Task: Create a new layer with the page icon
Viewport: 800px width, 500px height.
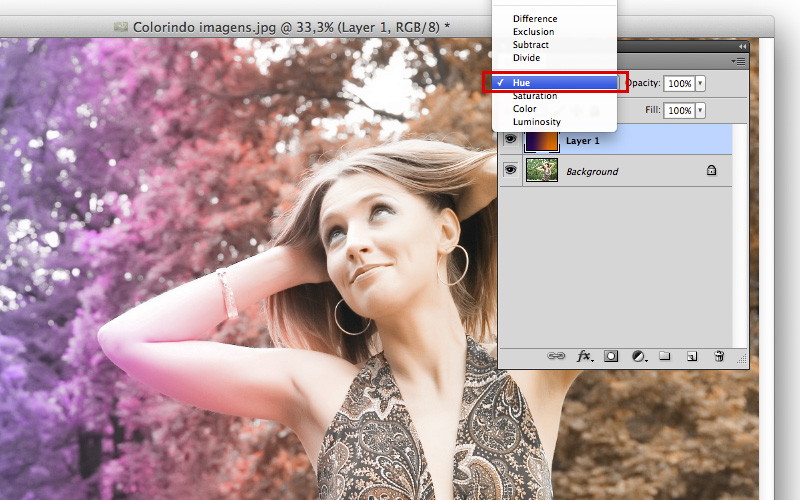Action: [x=692, y=356]
